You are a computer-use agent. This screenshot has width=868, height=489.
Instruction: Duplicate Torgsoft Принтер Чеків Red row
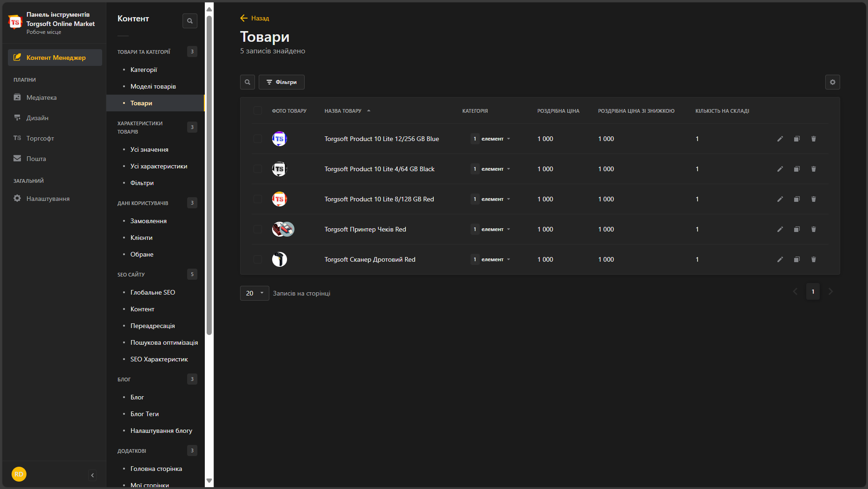pyautogui.click(x=797, y=229)
